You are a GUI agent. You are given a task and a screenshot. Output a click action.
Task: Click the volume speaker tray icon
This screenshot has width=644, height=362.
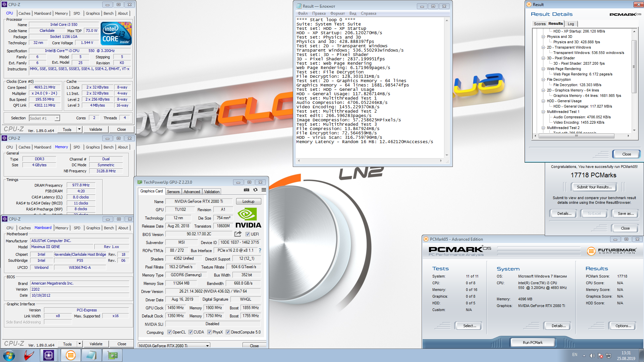point(592,355)
